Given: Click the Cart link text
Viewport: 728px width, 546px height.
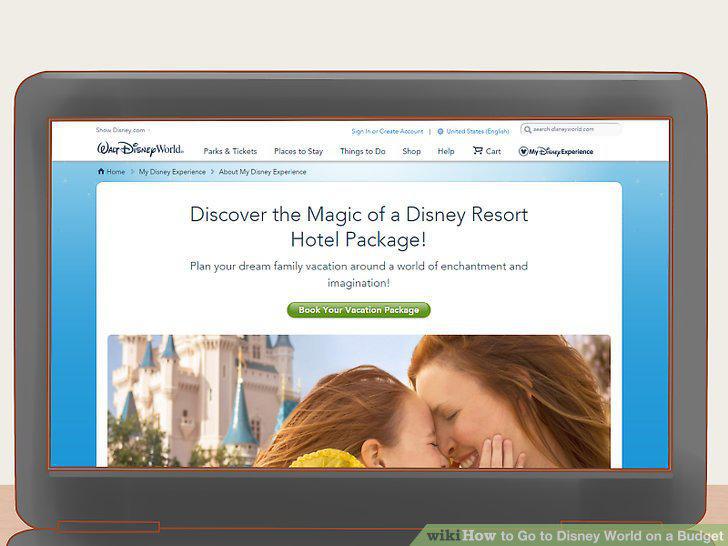Looking at the screenshot, I should 493,151.
